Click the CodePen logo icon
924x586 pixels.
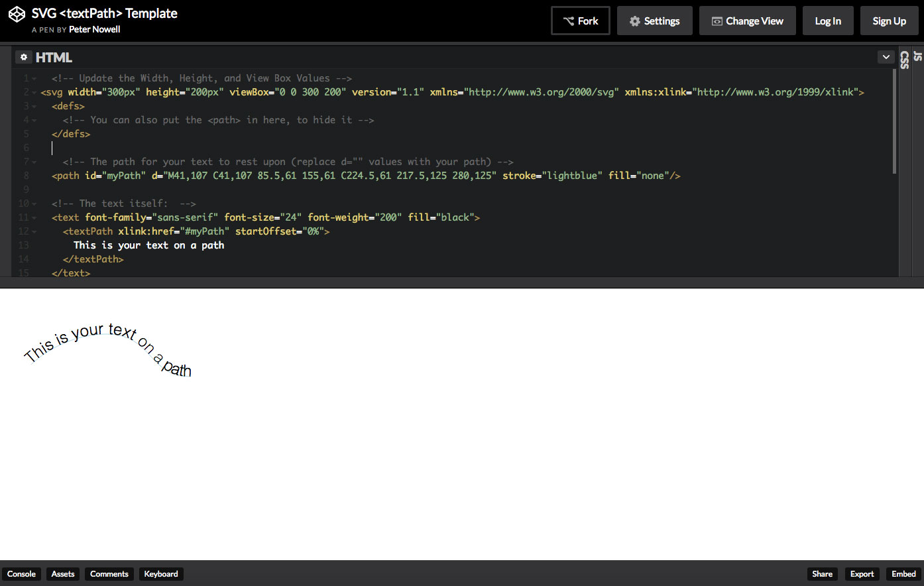pos(17,15)
